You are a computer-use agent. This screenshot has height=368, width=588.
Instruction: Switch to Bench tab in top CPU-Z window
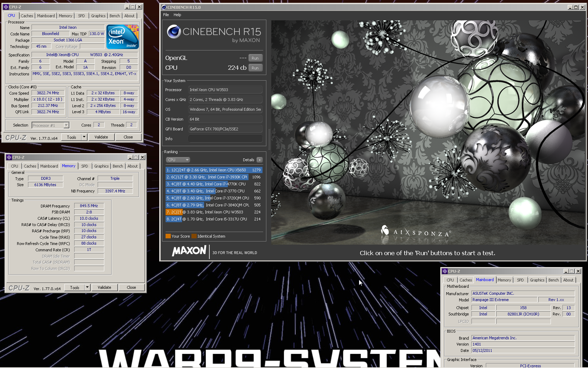click(x=114, y=16)
